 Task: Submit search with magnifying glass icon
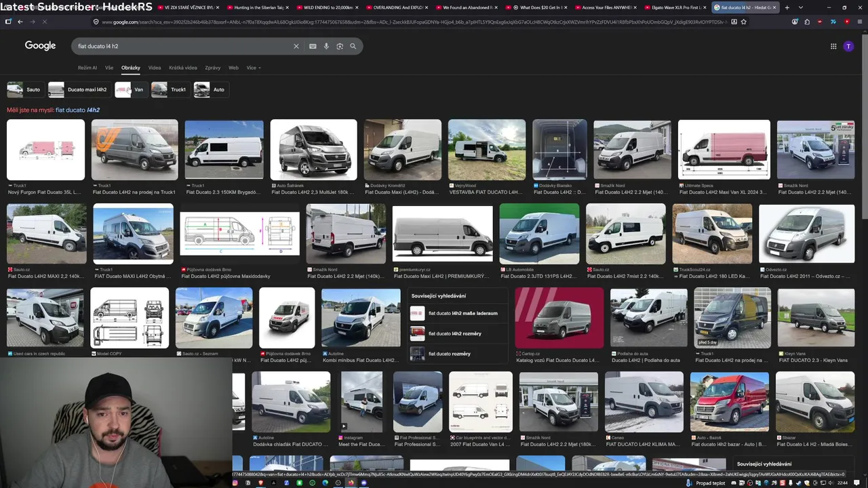(353, 46)
